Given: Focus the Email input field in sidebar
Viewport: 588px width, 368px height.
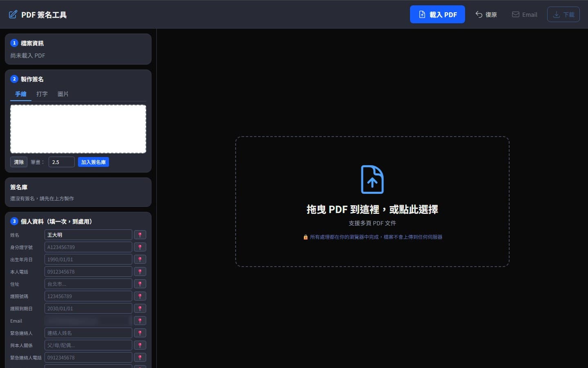Looking at the screenshot, I should tap(88, 321).
